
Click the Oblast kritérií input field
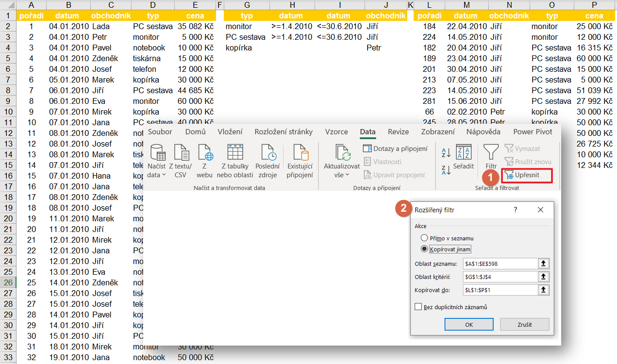pos(499,277)
